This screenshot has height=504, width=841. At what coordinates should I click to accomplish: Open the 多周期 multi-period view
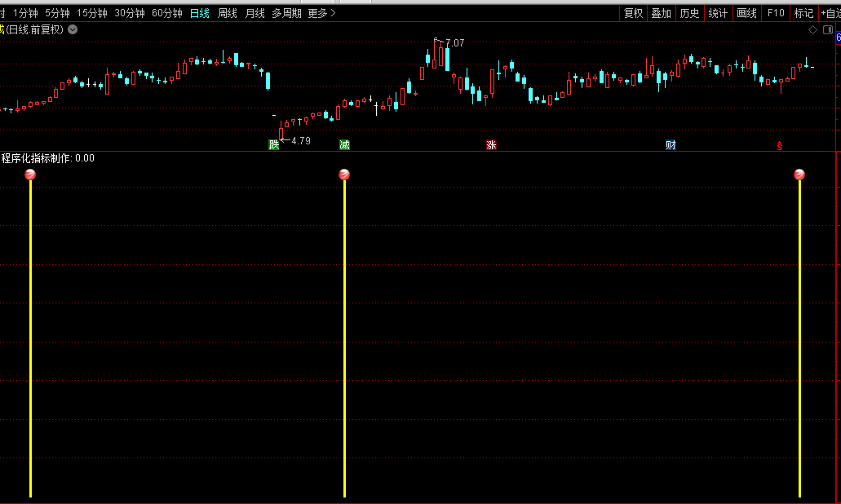[x=286, y=13]
